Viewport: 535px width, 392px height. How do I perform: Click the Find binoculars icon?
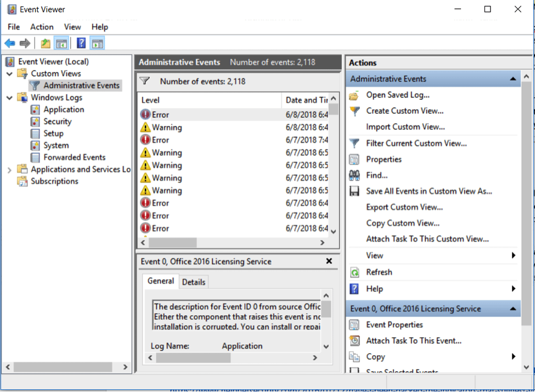click(x=355, y=175)
